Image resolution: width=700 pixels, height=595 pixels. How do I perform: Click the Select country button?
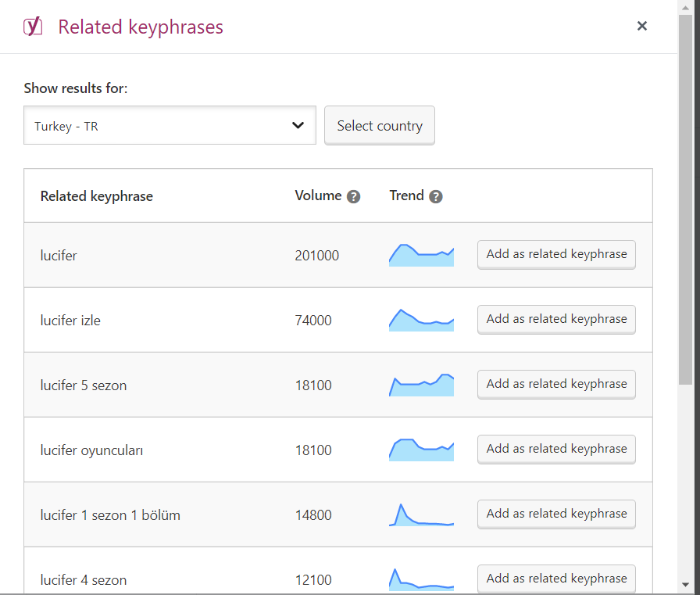380,126
